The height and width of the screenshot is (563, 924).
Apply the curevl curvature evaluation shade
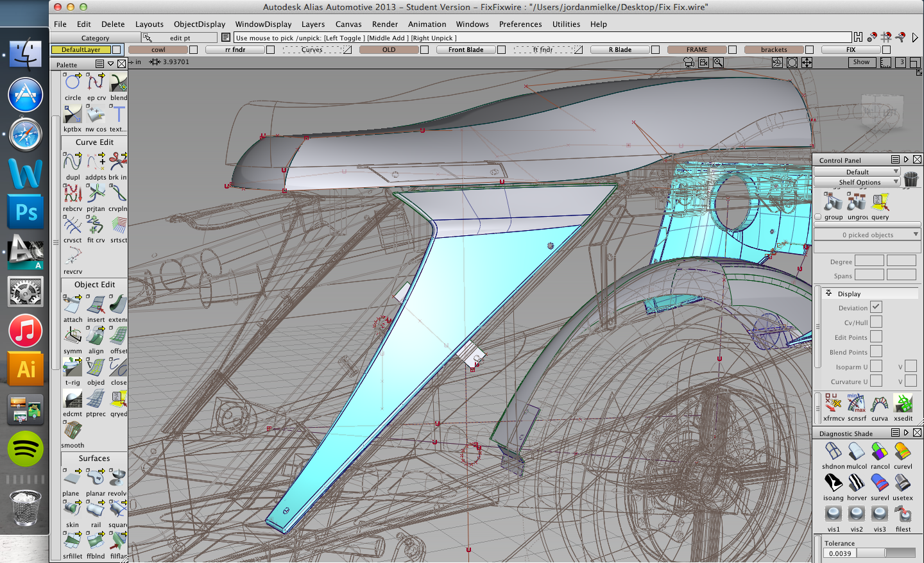(903, 451)
